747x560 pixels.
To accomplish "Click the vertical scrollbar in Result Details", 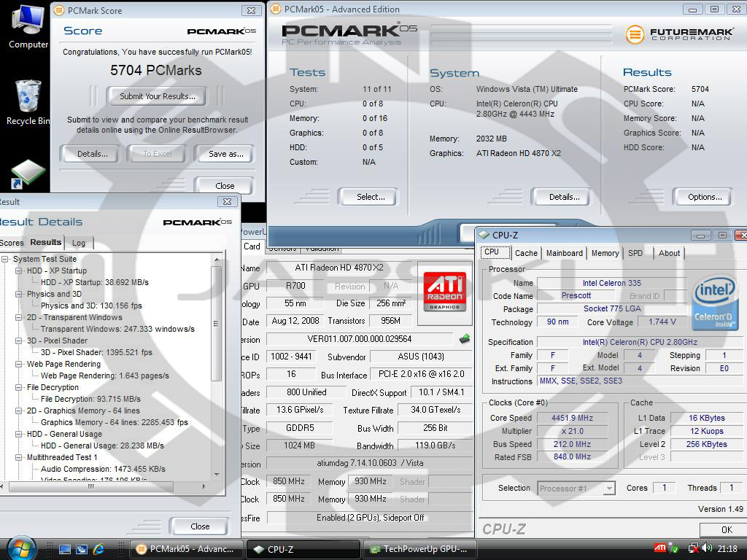I will tap(216, 324).
